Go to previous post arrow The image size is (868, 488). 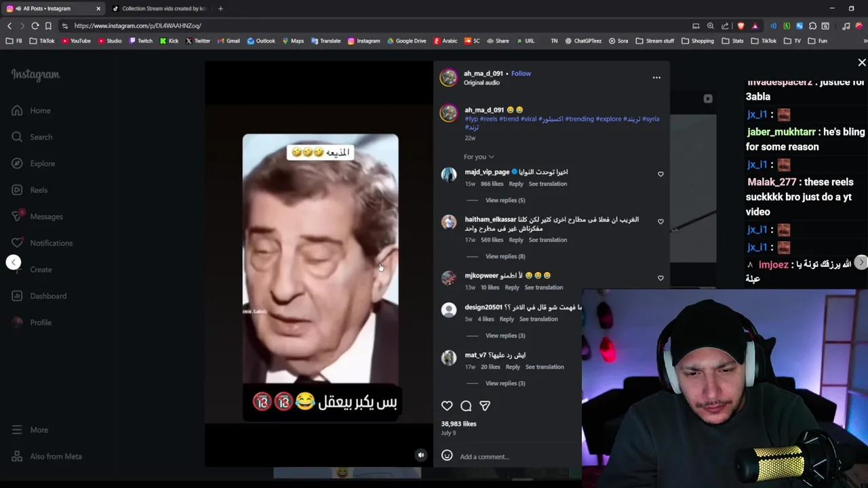pos(14,262)
